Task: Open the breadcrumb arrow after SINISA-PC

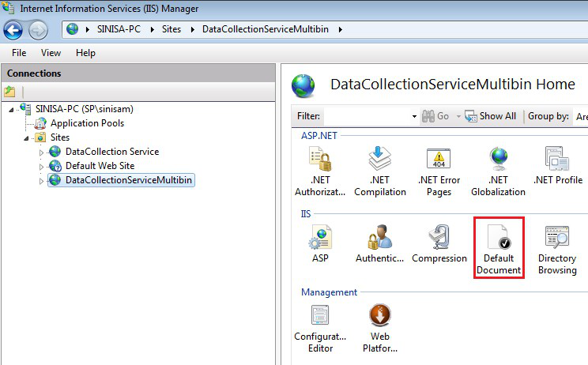Action: pyautogui.click(x=153, y=29)
